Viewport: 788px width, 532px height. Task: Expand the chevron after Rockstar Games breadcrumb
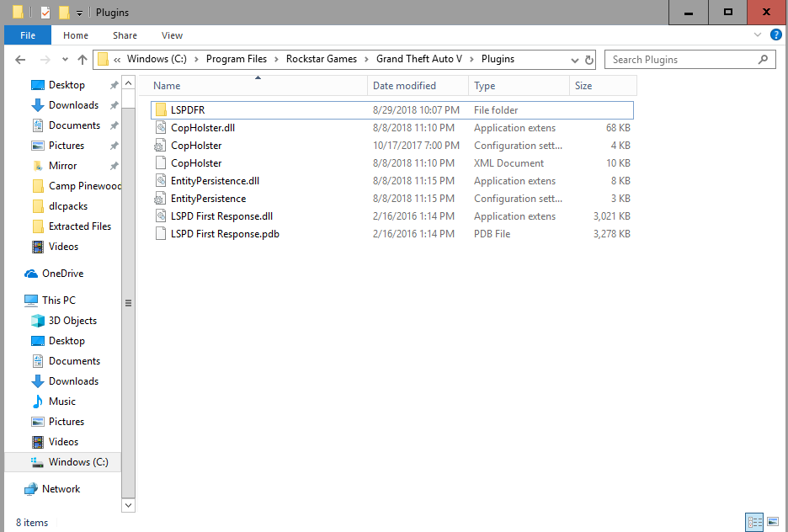tap(367, 59)
